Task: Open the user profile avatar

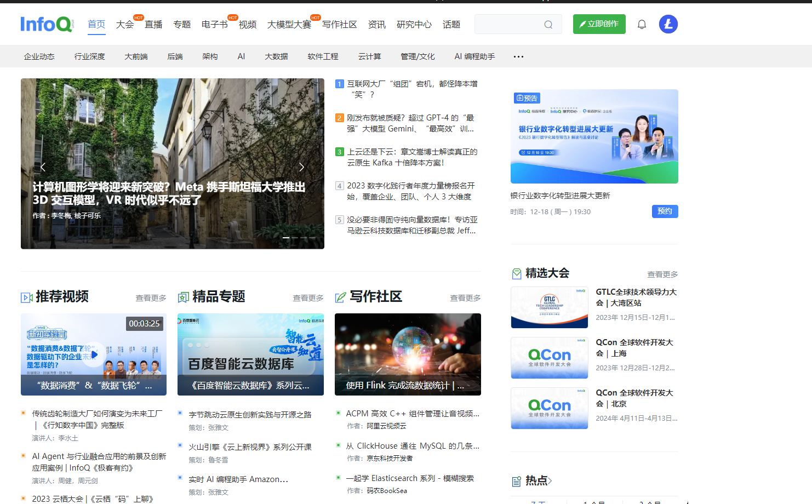Action: click(x=668, y=24)
